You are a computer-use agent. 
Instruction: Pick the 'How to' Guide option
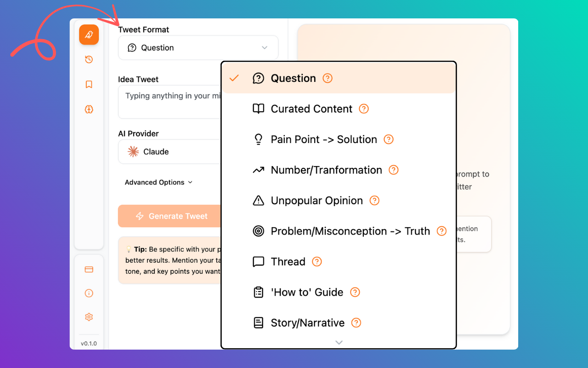coord(306,293)
